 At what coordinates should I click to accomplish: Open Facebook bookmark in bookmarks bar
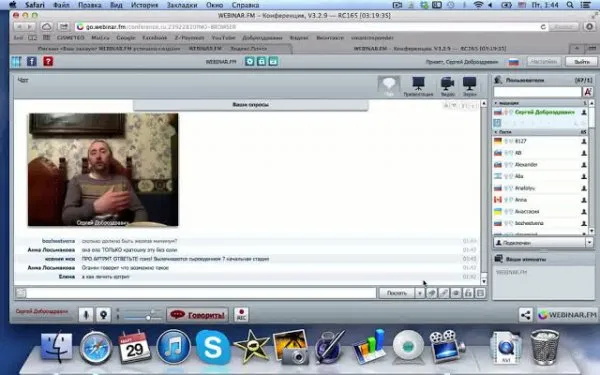[x=155, y=38]
